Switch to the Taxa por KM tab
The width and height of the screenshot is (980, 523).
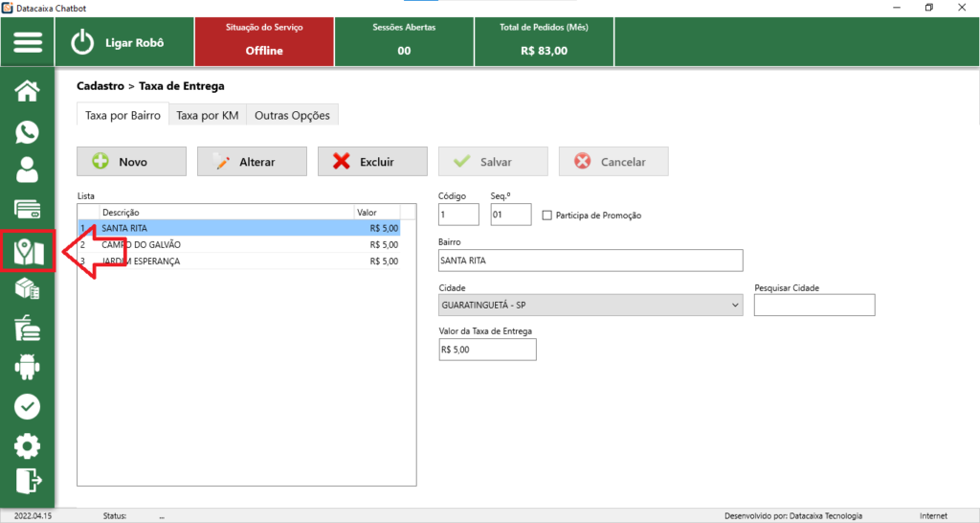click(207, 116)
